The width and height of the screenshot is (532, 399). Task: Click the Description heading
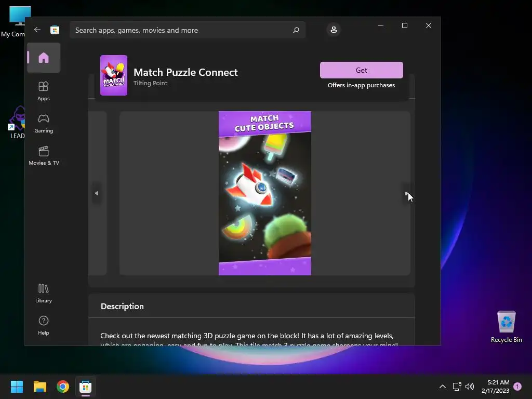122,307
